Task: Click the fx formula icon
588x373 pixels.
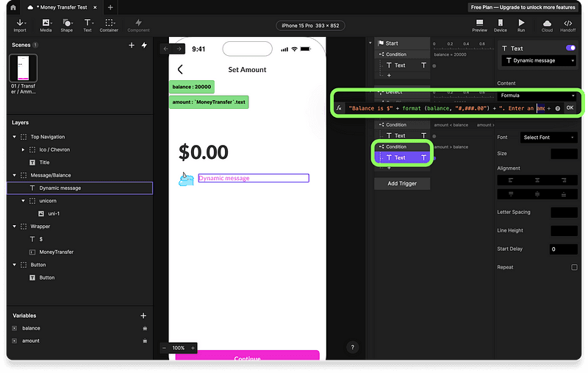Action: click(x=339, y=108)
